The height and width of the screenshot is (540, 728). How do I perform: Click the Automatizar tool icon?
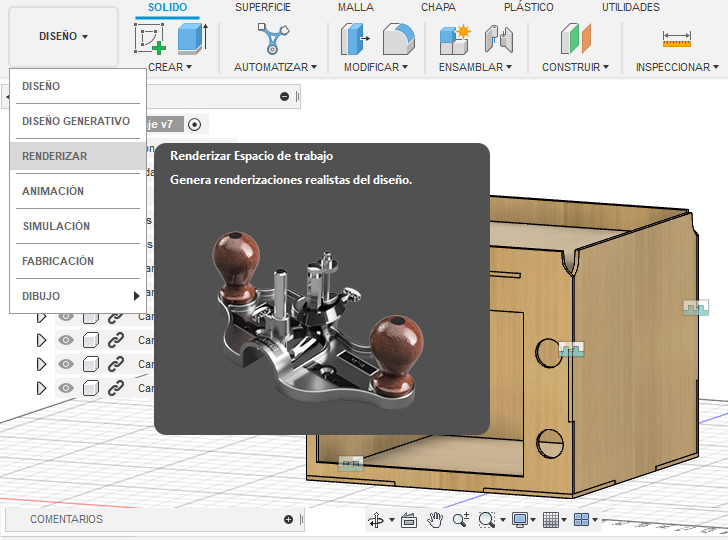273,38
